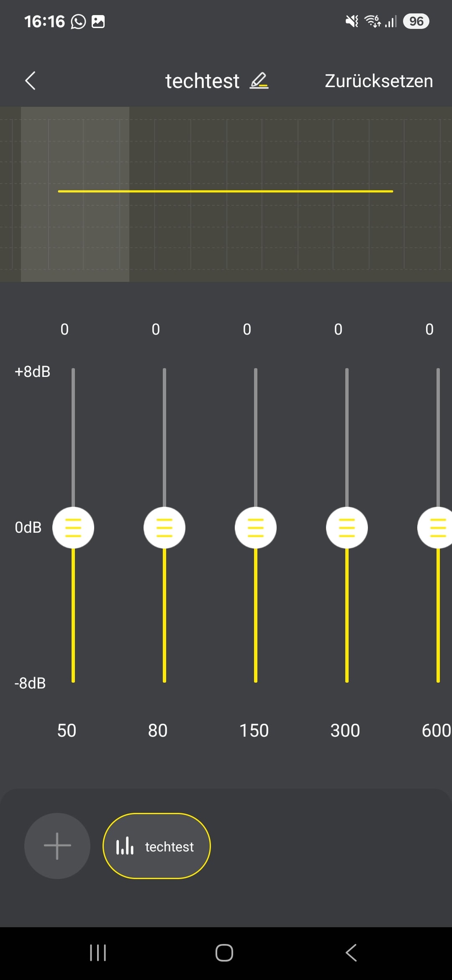
Task: Tap the Android navigation back arrow
Action: point(351,953)
